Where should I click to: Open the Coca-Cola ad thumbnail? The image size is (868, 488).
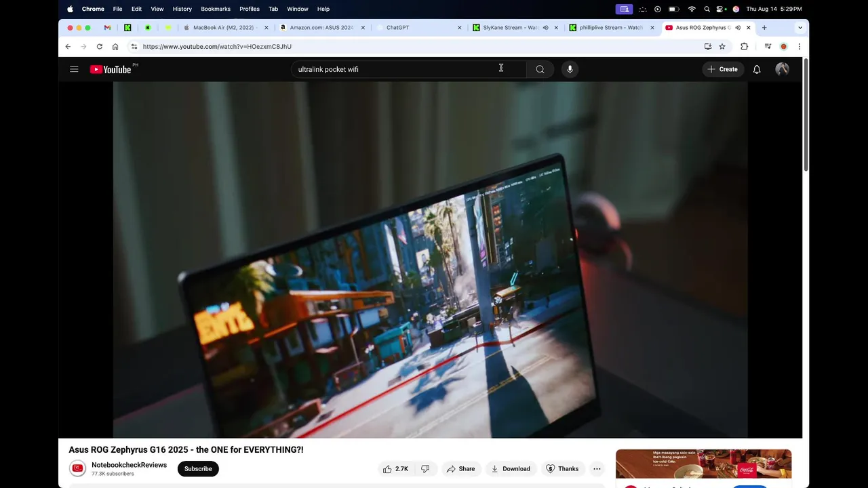[x=703, y=464]
